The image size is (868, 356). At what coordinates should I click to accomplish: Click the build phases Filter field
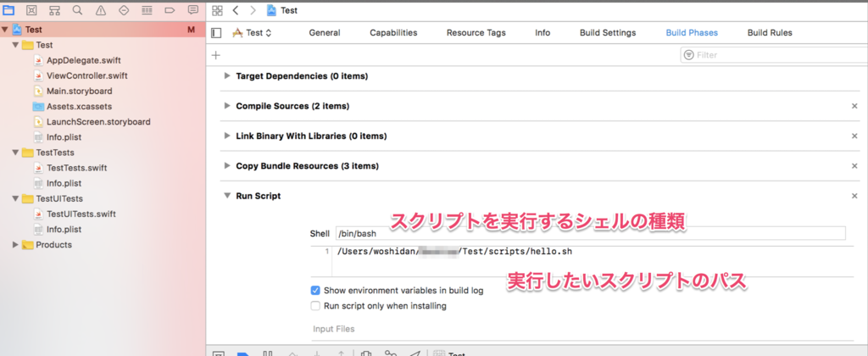tap(774, 55)
